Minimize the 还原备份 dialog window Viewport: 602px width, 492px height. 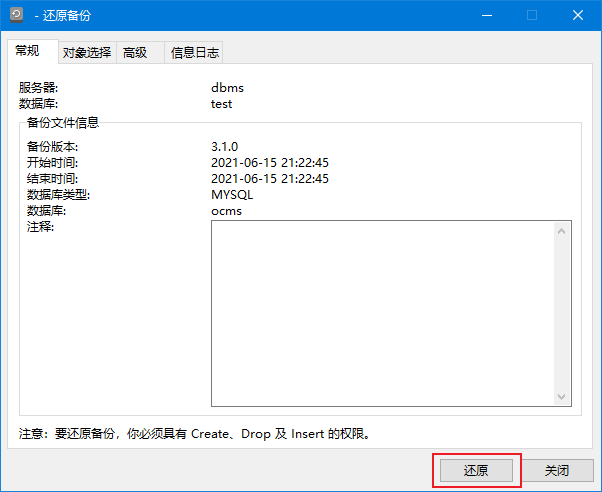point(486,15)
